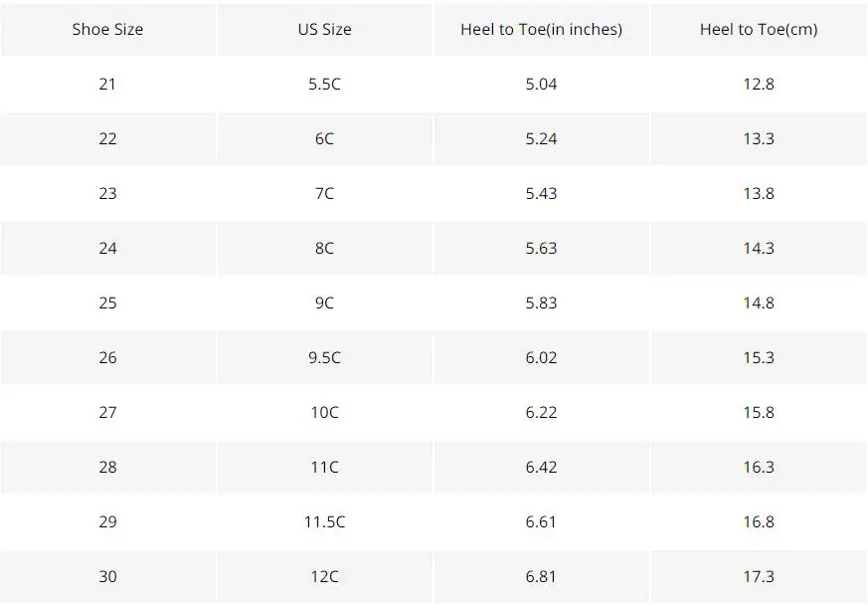
Task: Click the 5.24 inches value
Action: 542,138
